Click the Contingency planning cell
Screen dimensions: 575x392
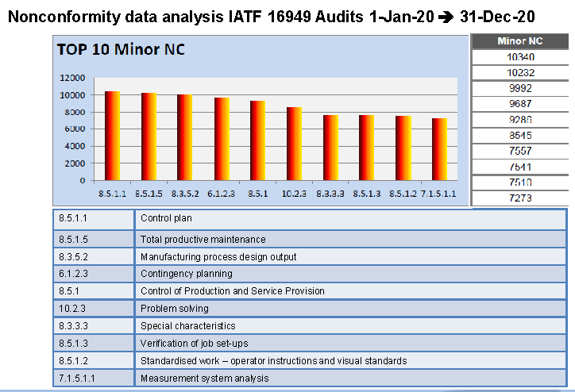pyautogui.click(x=350, y=274)
